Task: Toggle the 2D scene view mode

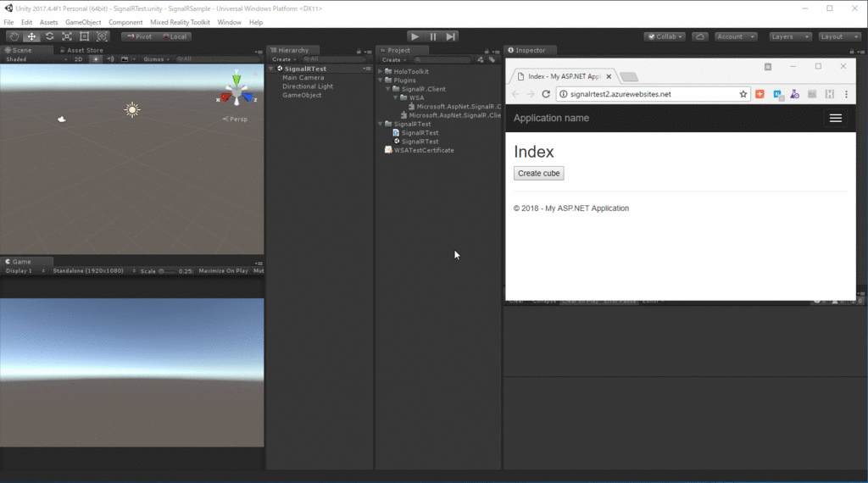Action: click(x=79, y=59)
